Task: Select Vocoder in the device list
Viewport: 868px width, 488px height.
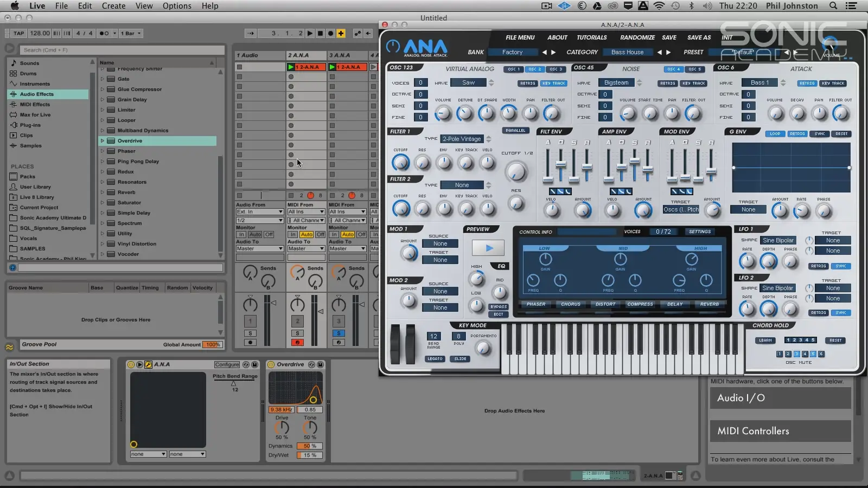Action: 128,254
